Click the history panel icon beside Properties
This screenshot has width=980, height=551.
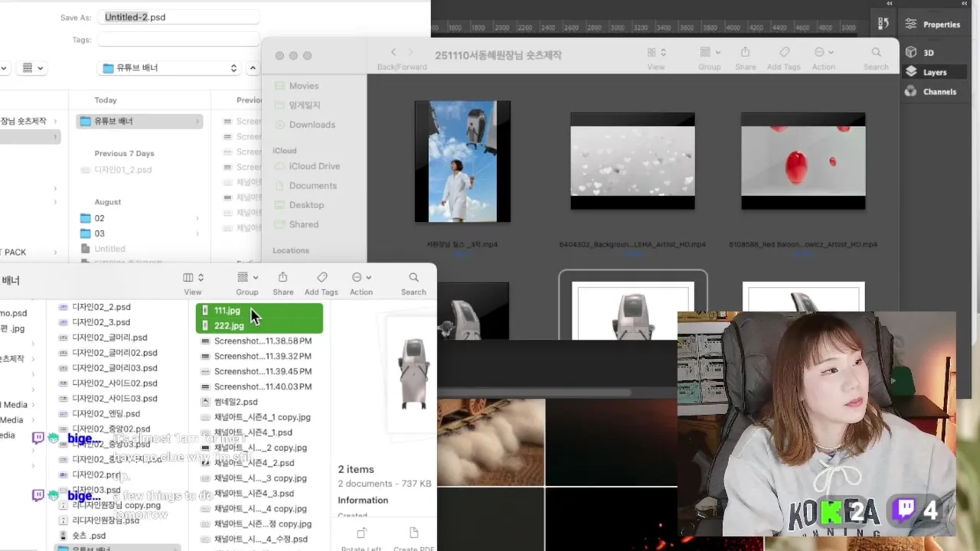[x=884, y=24]
